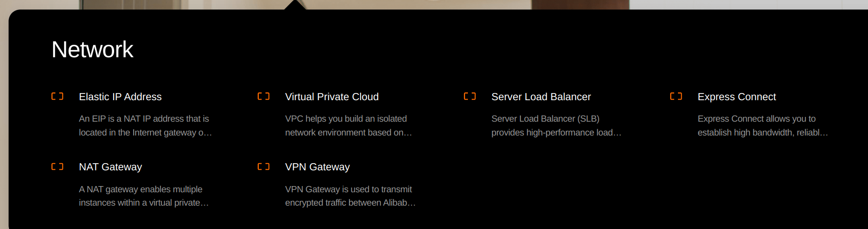Go to Virtual Private Cloud page
Image resolution: width=868 pixels, height=229 pixels.
pyautogui.click(x=332, y=97)
